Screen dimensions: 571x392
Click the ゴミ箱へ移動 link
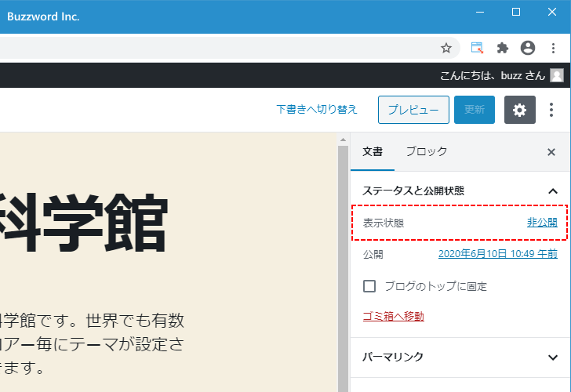pos(393,316)
